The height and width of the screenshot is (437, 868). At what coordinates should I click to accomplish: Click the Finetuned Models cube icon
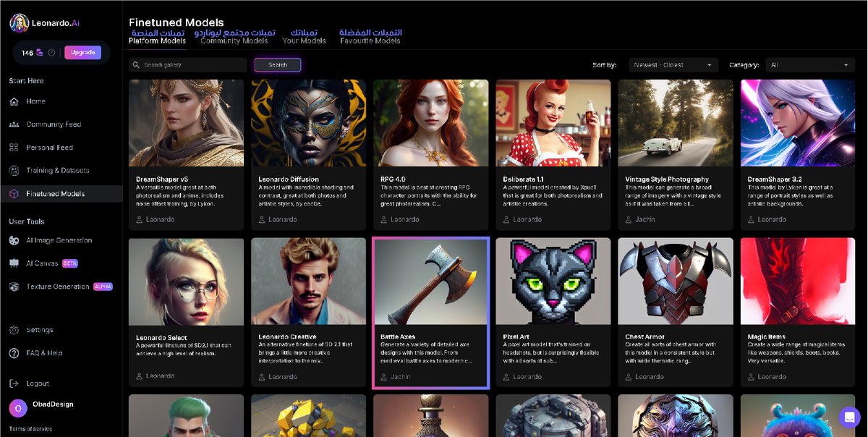[x=14, y=194]
